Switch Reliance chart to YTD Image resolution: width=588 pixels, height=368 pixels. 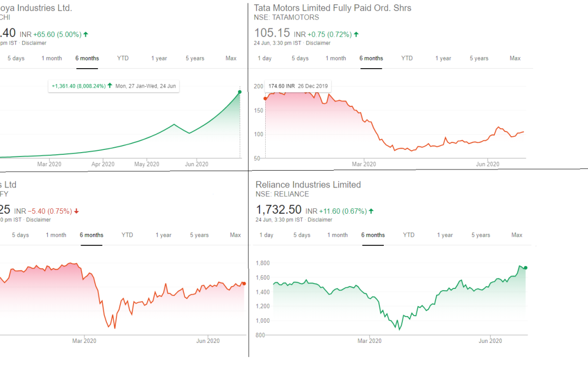(x=409, y=235)
